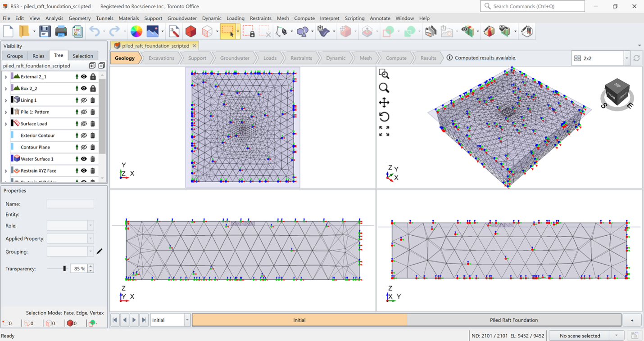Expand the Pile 1: Pattern node

(x=6, y=112)
